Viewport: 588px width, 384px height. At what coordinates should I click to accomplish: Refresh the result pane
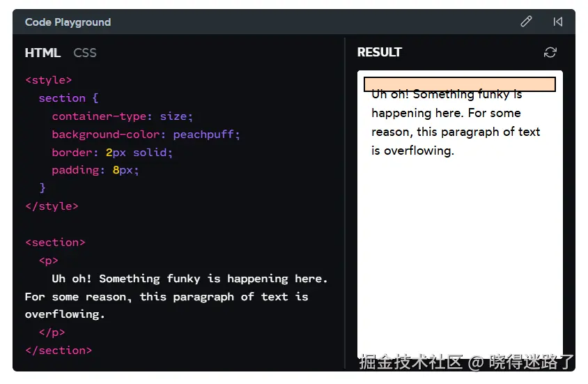(550, 52)
